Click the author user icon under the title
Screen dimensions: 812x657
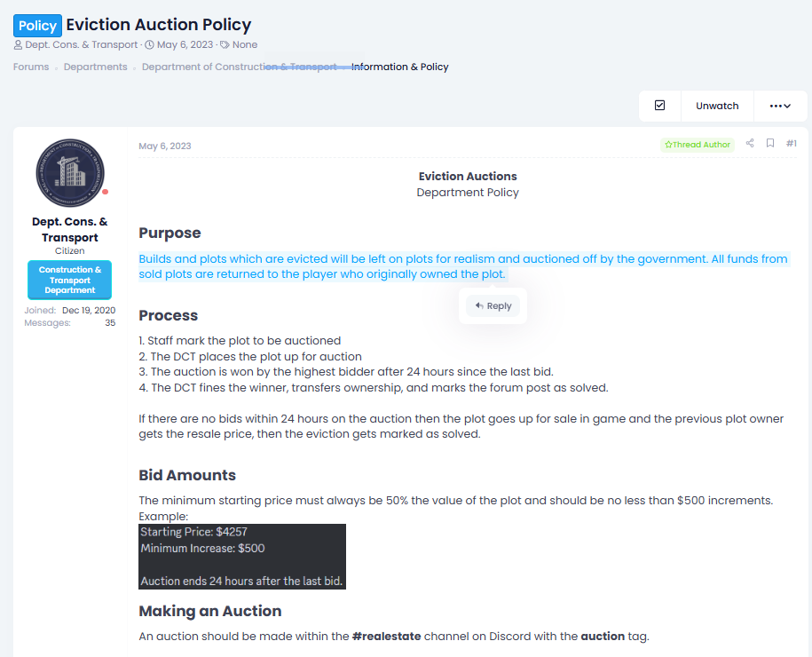coord(18,45)
